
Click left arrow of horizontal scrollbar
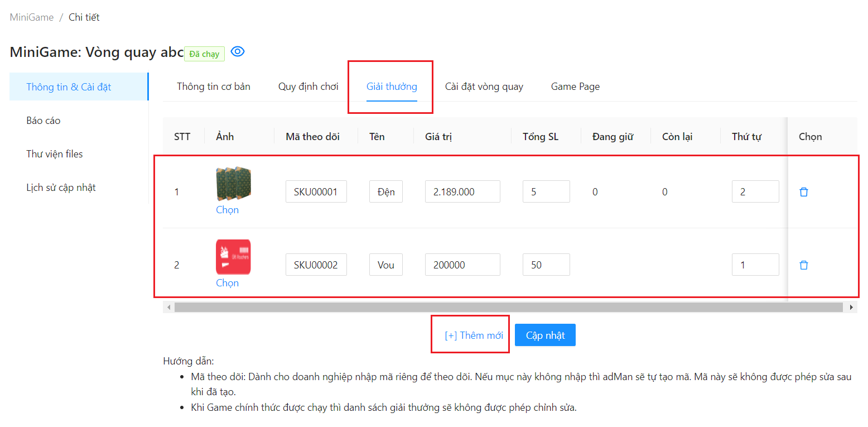(x=168, y=307)
